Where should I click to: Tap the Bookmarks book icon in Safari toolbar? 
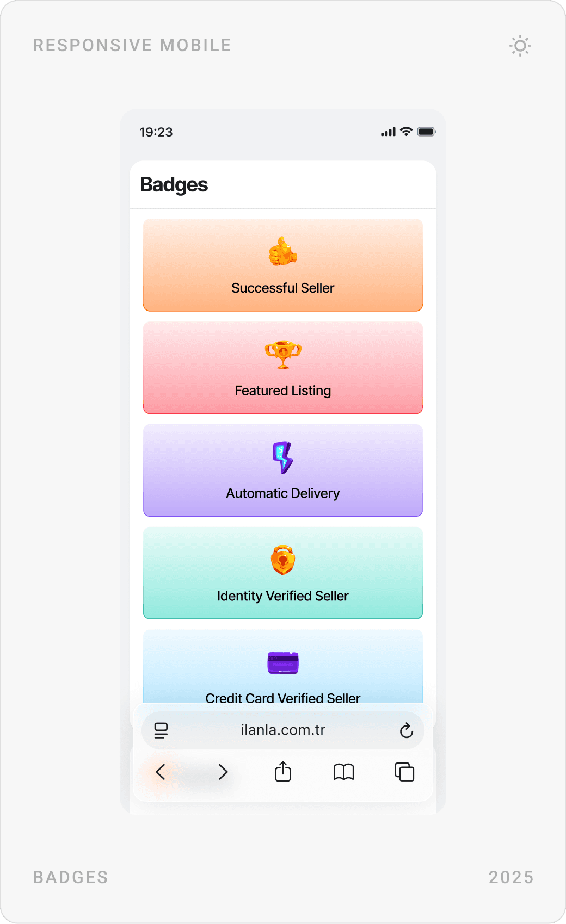pos(343,772)
